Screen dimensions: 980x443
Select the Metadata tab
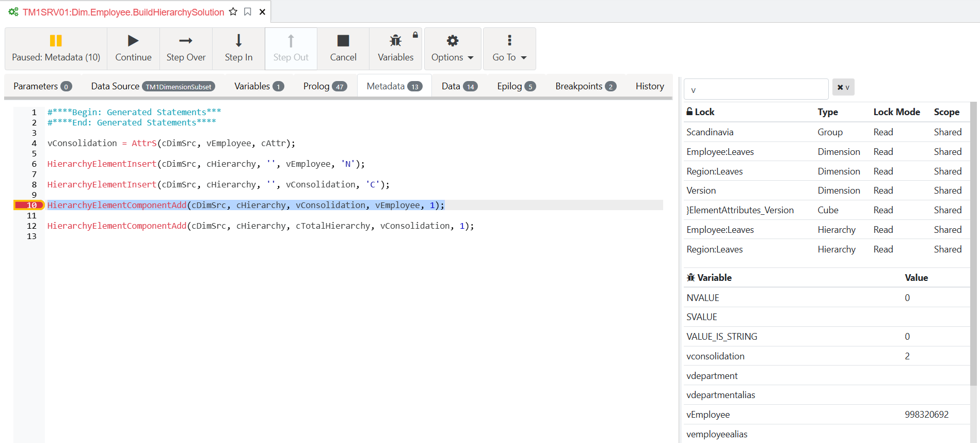point(394,86)
